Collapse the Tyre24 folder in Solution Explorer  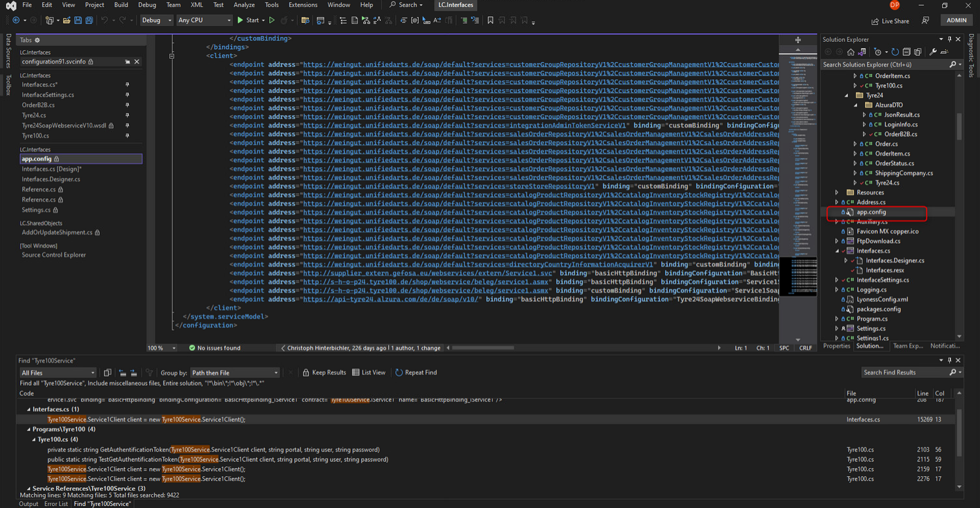tap(847, 95)
